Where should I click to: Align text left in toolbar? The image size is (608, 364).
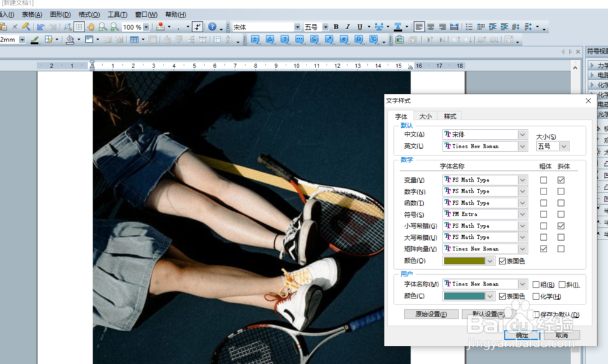tap(419, 27)
